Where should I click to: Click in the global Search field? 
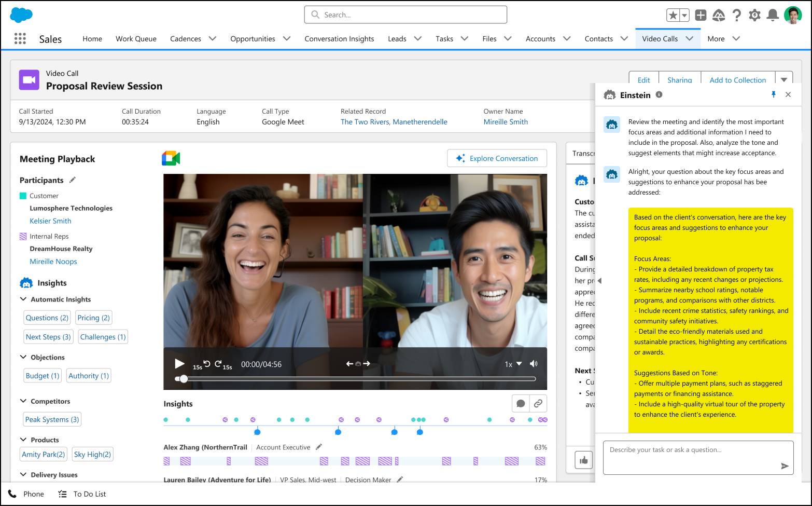(405, 15)
